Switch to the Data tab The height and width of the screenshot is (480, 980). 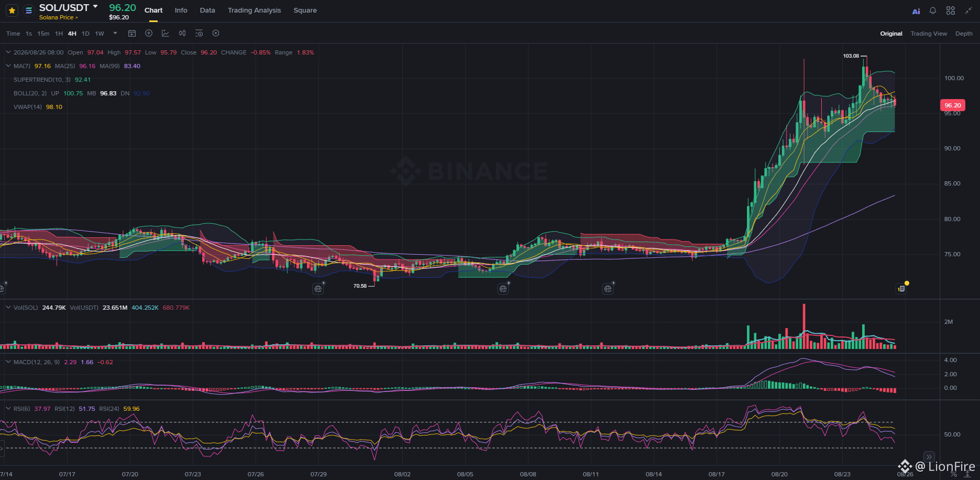207,10
